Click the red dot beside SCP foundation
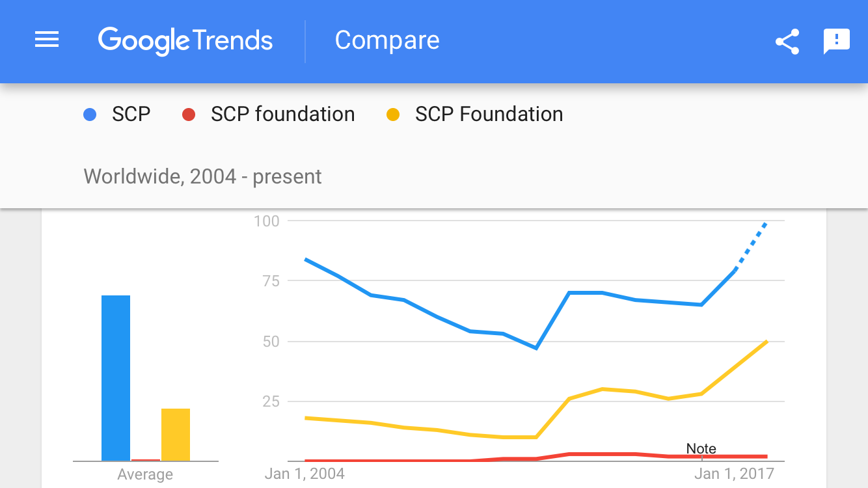 click(188, 115)
